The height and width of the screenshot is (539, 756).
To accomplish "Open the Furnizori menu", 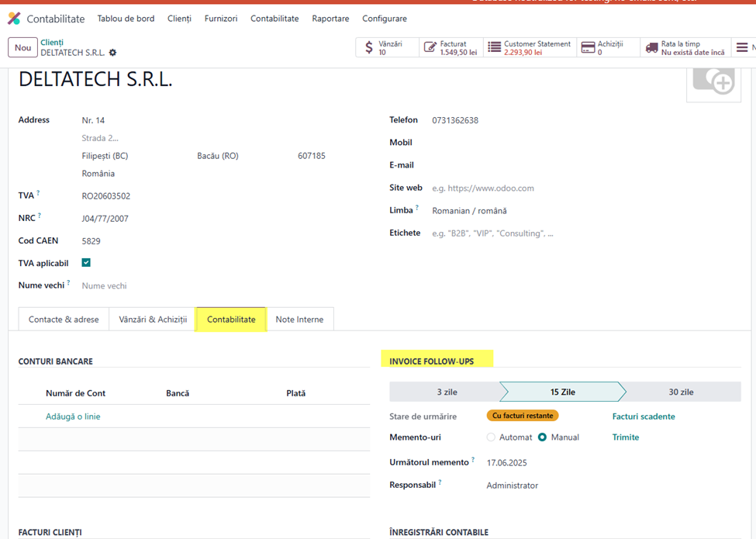I will [221, 19].
